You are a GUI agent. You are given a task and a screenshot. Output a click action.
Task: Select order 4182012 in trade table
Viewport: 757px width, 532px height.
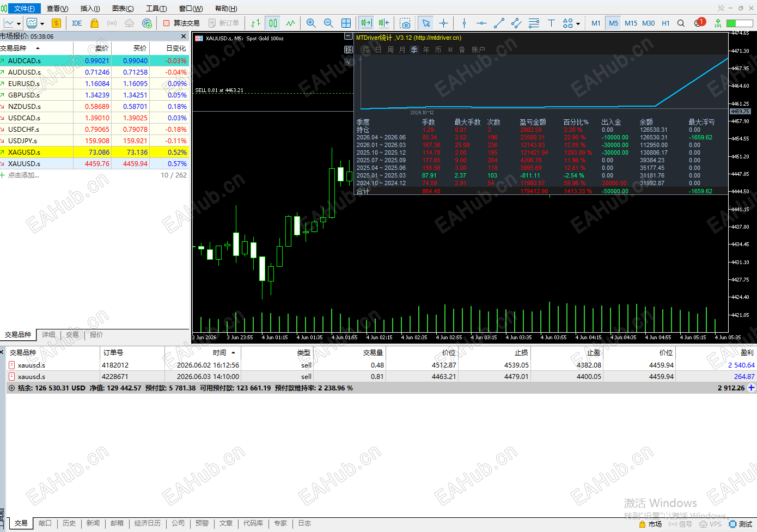pos(381,365)
